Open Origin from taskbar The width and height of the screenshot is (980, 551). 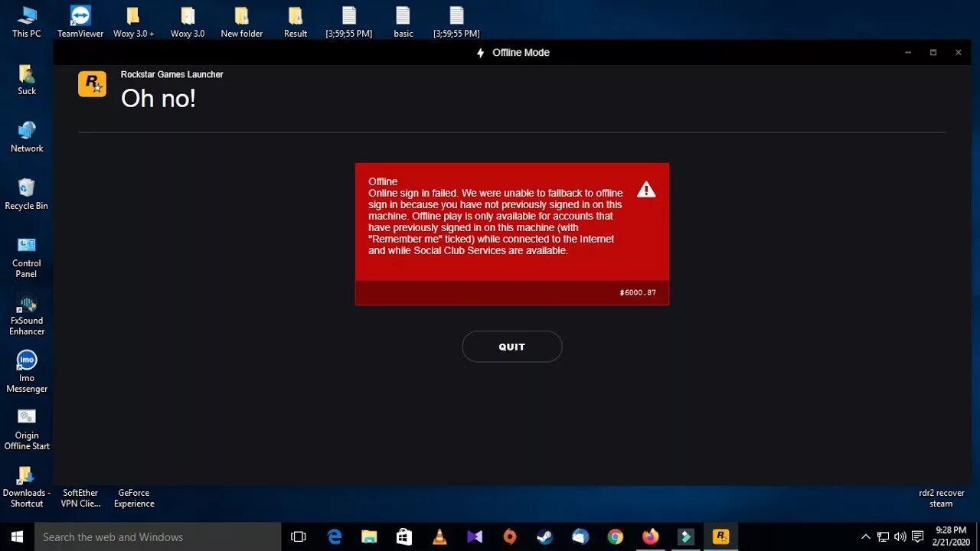coord(510,536)
